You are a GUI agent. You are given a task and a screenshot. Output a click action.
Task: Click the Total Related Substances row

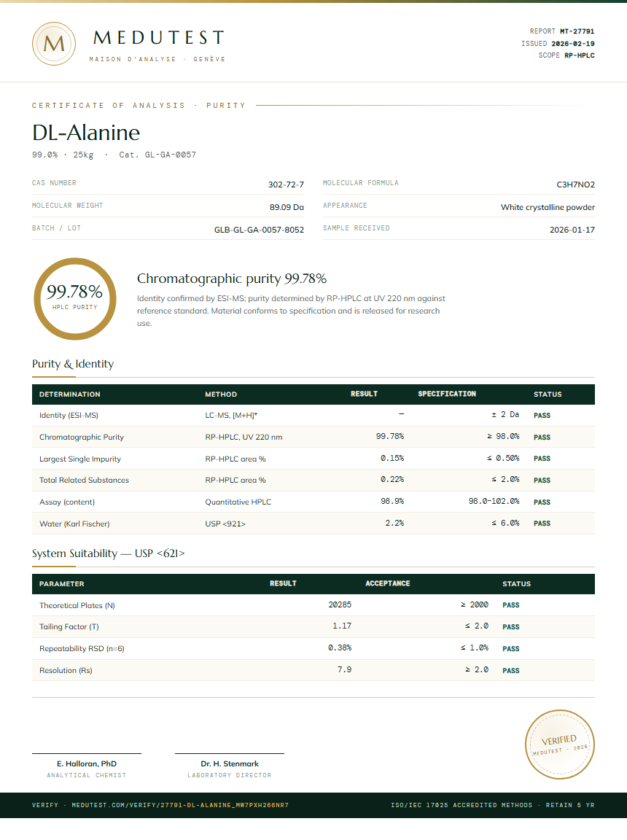[313, 480]
